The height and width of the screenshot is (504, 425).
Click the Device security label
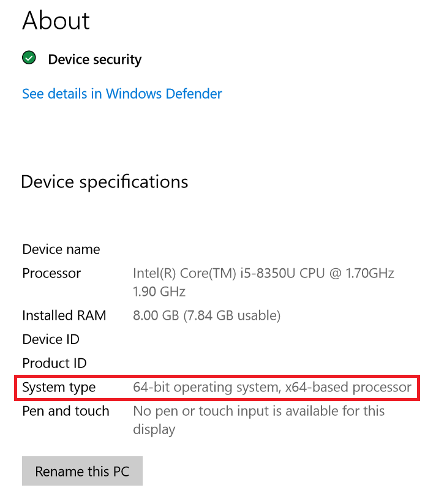coord(95,59)
